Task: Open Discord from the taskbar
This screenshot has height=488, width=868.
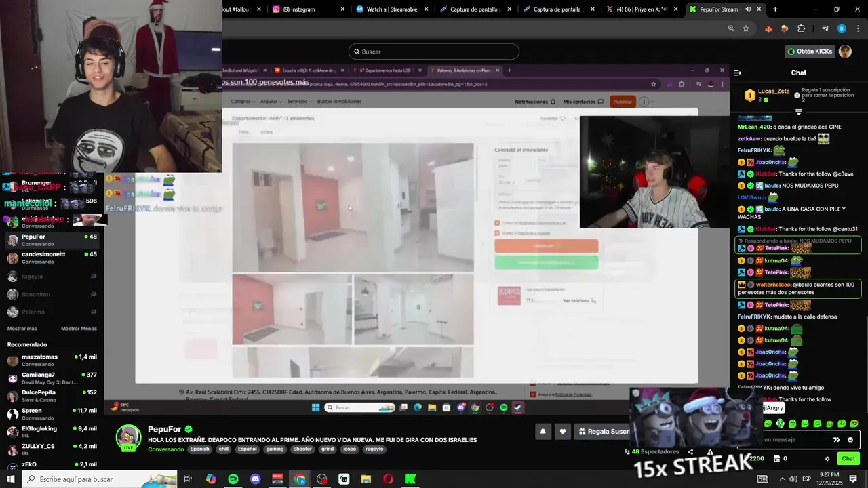Action: tap(255, 479)
